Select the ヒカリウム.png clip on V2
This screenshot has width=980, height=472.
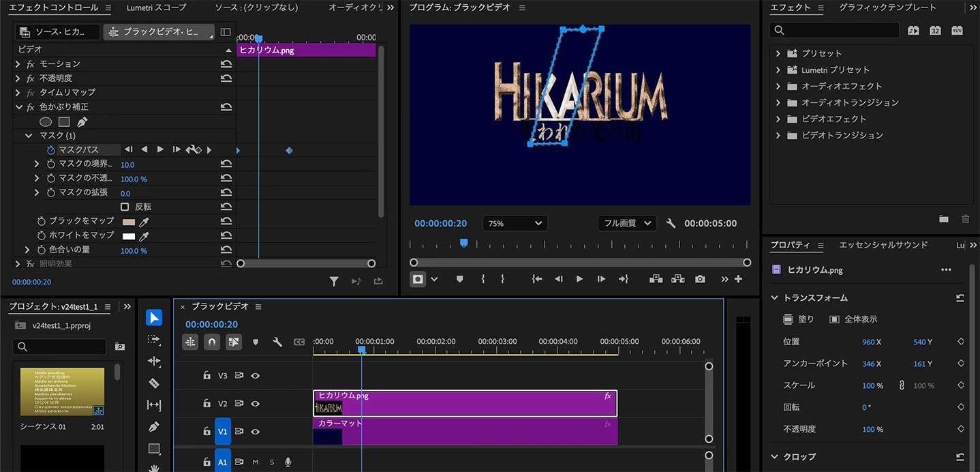tap(465, 403)
